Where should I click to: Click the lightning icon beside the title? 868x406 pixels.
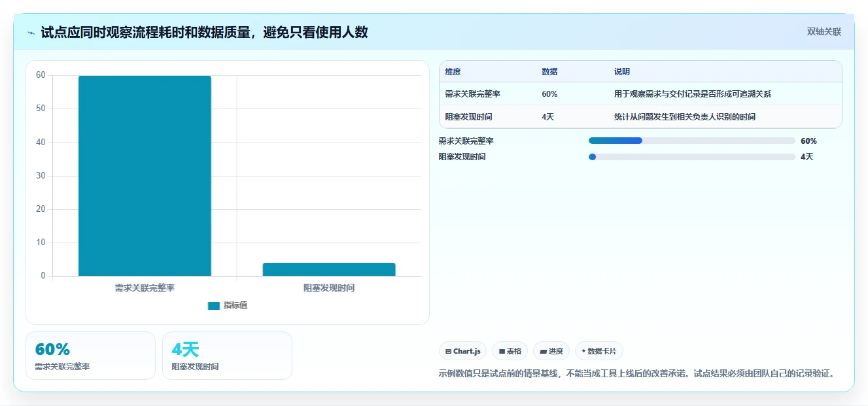pyautogui.click(x=31, y=32)
